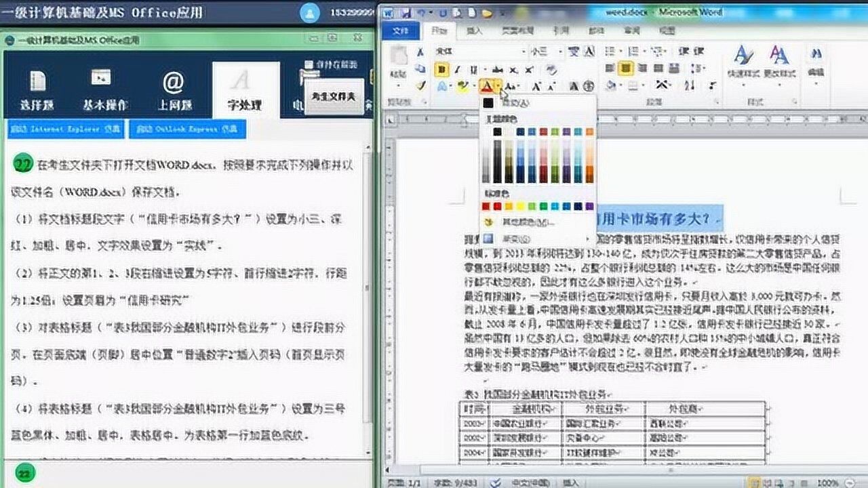Open the 上网题 tab in exam window

pyautogui.click(x=174, y=89)
